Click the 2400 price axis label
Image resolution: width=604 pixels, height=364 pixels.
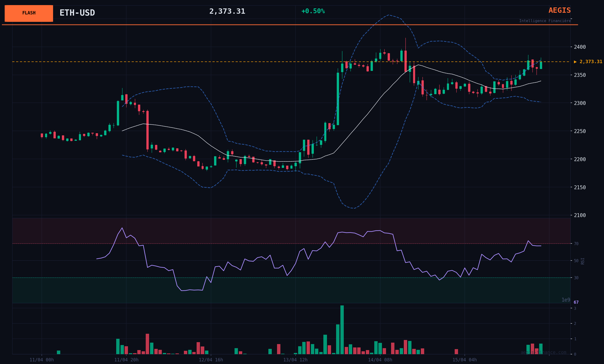point(580,47)
